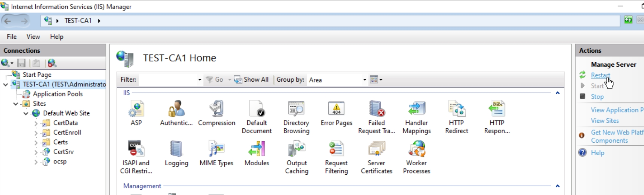The image size is (644, 195).
Task: Click the Up folder icon in Connections toolbar
Action: [x=36, y=63]
